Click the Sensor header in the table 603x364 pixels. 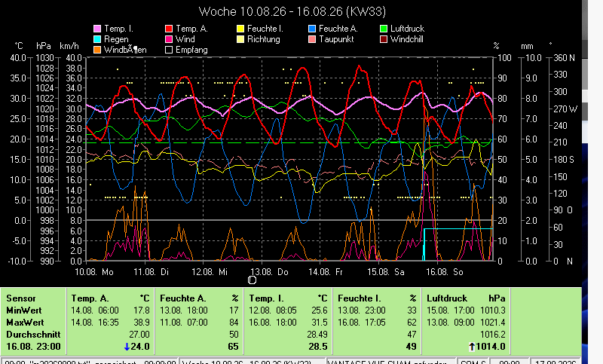pyautogui.click(x=21, y=298)
